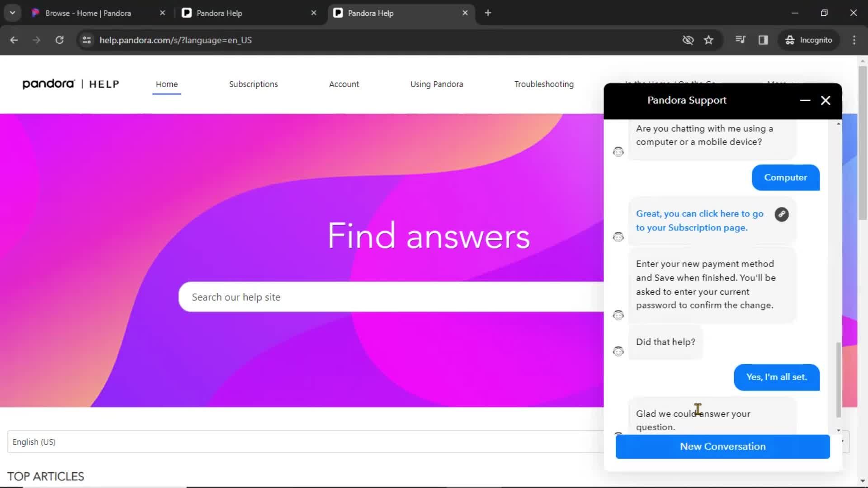Open the Using Pandora menu

click(x=437, y=84)
